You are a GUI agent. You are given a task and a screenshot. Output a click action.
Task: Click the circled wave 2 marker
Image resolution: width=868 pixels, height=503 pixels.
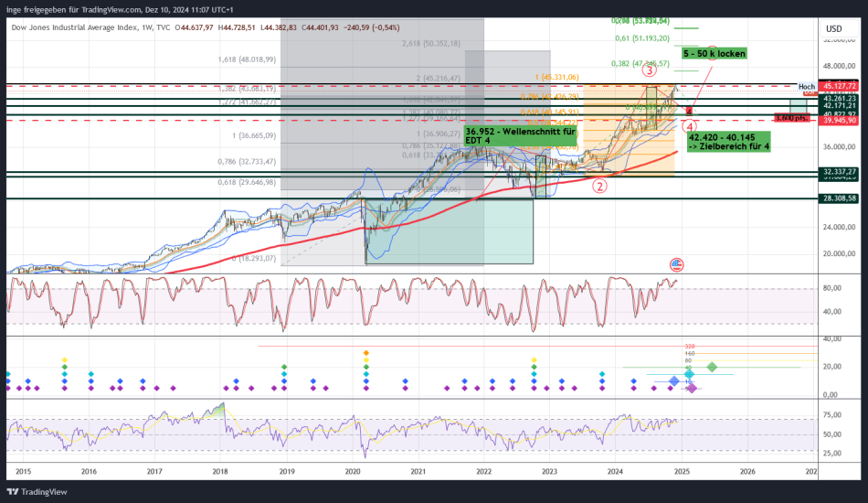tap(599, 186)
